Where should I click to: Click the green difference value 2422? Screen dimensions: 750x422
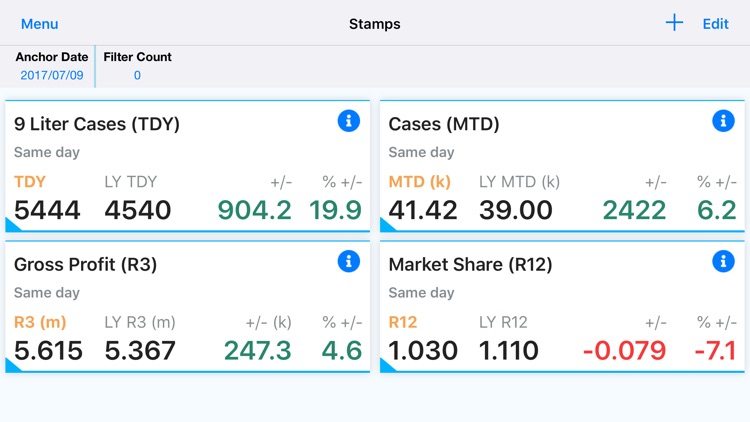[634, 210]
